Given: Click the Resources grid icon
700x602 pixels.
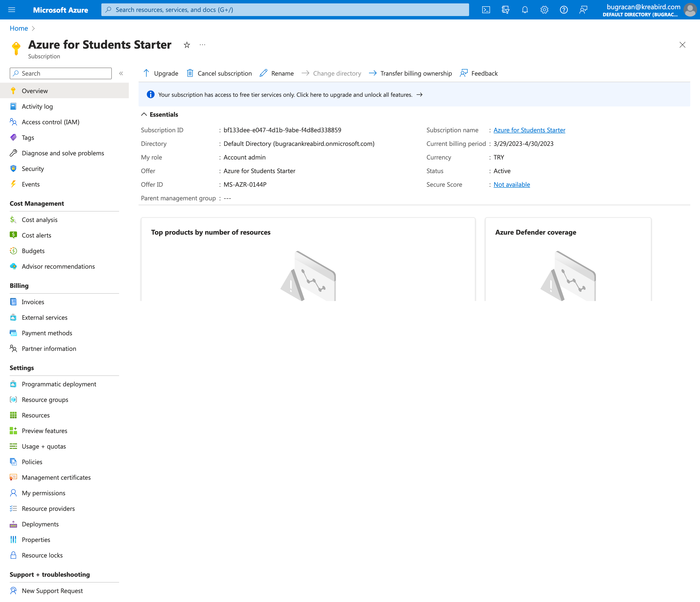Looking at the screenshot, I should 13,415.
